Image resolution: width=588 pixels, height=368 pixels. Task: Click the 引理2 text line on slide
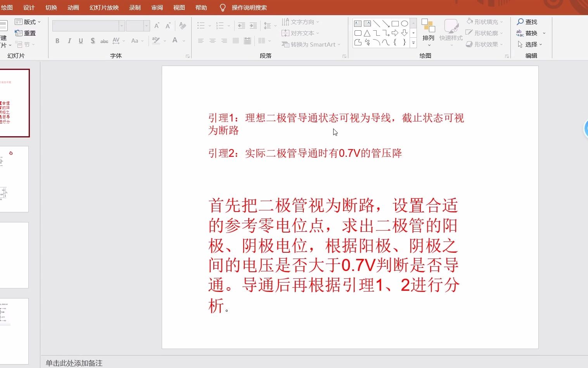(305, 153)
